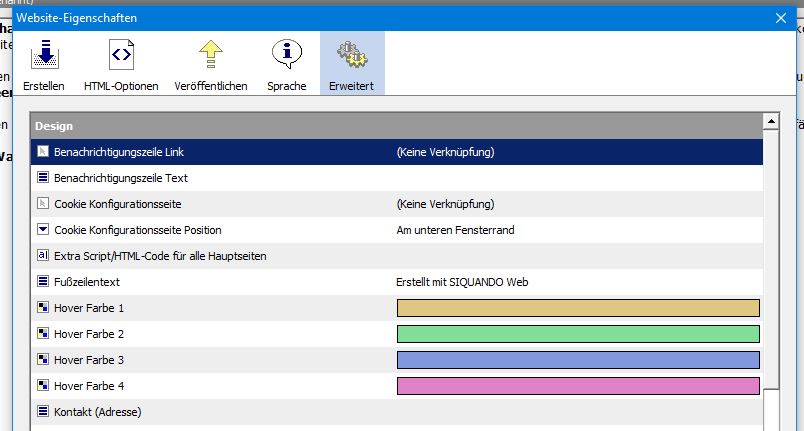Click the script icon beside Extra Script/HTML-Code

43,256
